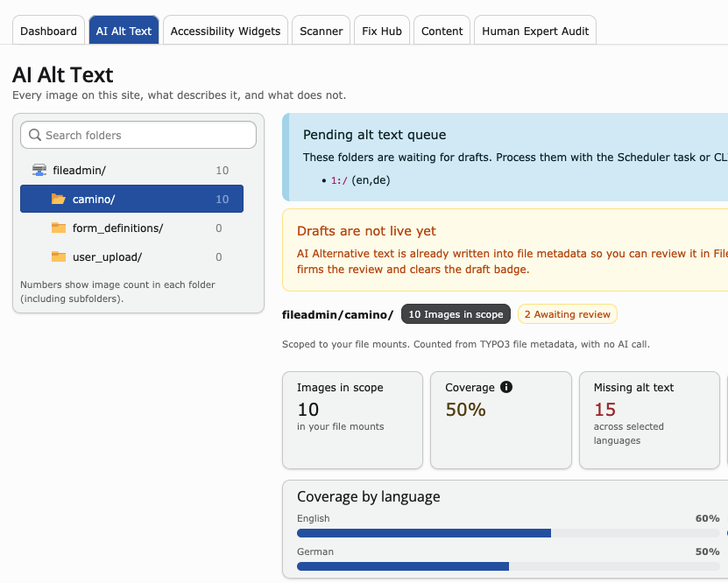Click the Images in scope stat card

(x=352, y=419)
